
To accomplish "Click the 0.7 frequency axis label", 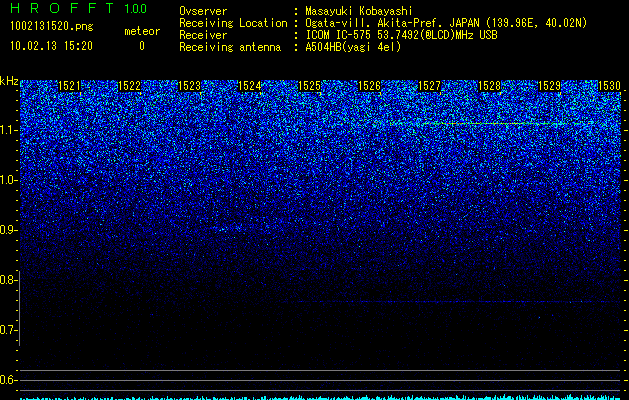I will pyautogui.click(x=8, y=330).
